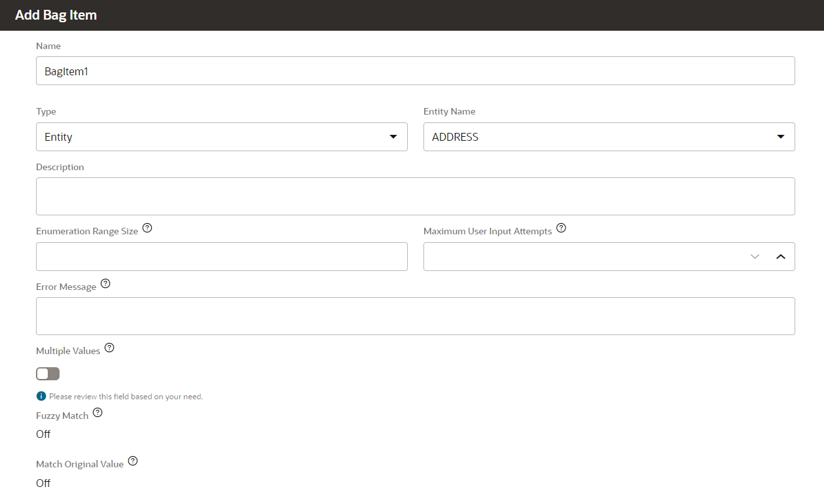Open the Error Message help tooltip
The width and height of the screenshot is (824, 504).
tap(105, 283)
